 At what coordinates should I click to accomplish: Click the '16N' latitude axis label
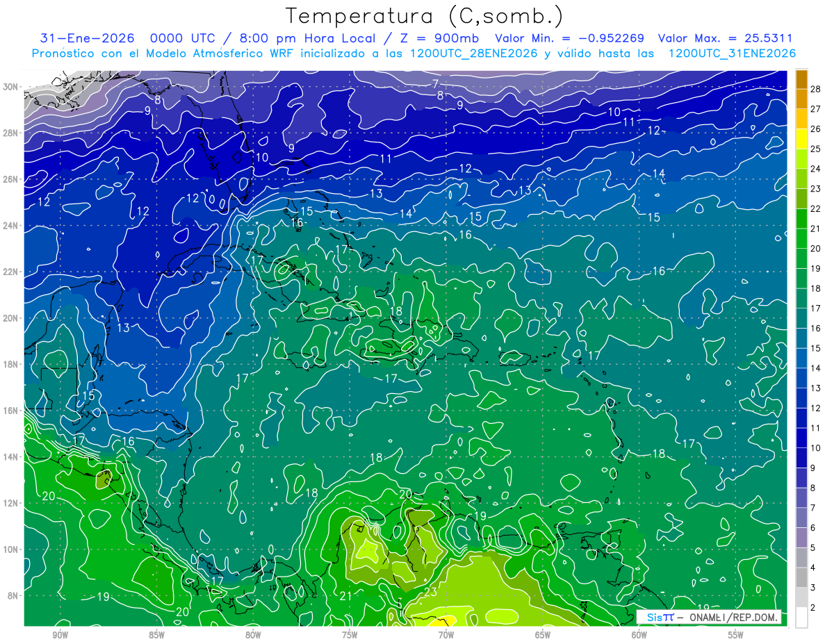pos(11,411)
